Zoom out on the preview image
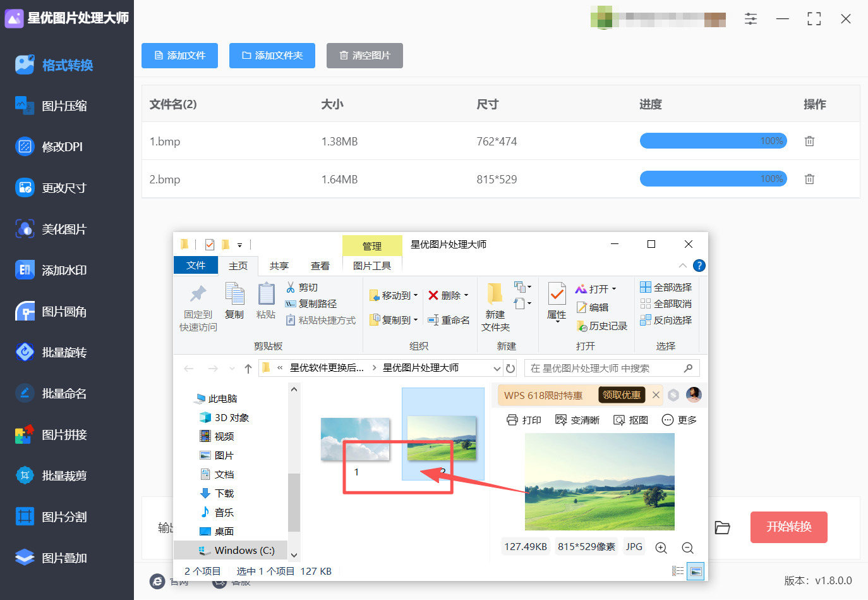This screenshot has width=868, height=600. 688,548
